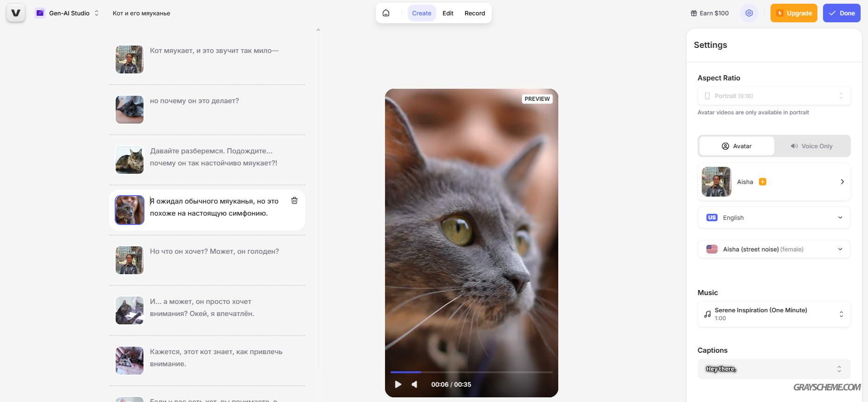This screenshot has height=402, width=868.
Task: Select thumbnail for Кажется, этот кот scene
Action: click(130, 361)
